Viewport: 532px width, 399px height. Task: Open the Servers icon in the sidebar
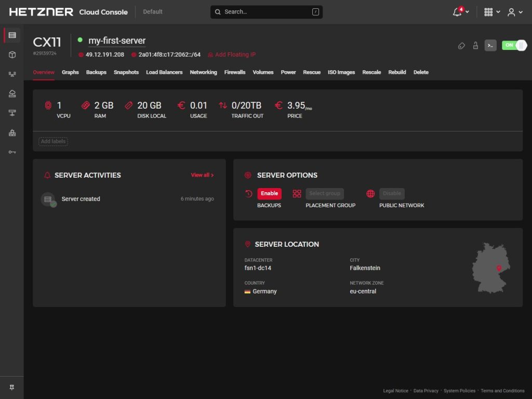click(x=12, y=35)
